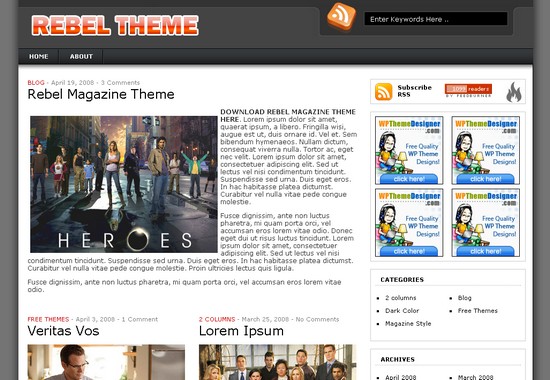Screen dimensions: 550x380
Task: Open the 3 Comments link
Action: 120,82
